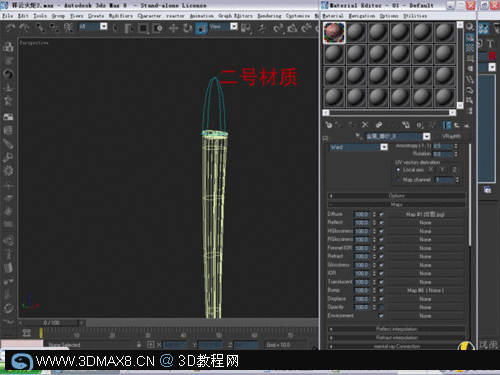Click Material Effects Channel icon
This screenshot has width=500, height=375.
click(x=419, y=125)
